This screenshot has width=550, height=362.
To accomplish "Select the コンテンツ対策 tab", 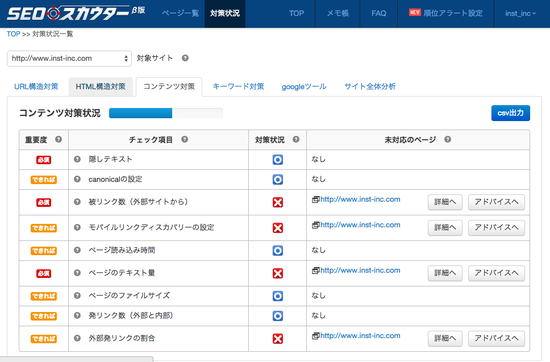I will [169, 87].
